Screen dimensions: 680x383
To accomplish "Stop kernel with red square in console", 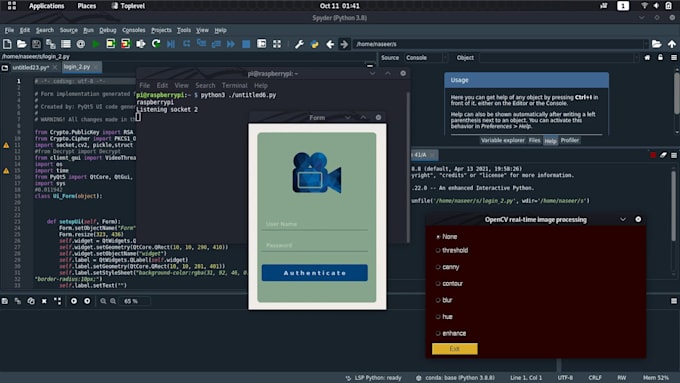I will 653,155.
